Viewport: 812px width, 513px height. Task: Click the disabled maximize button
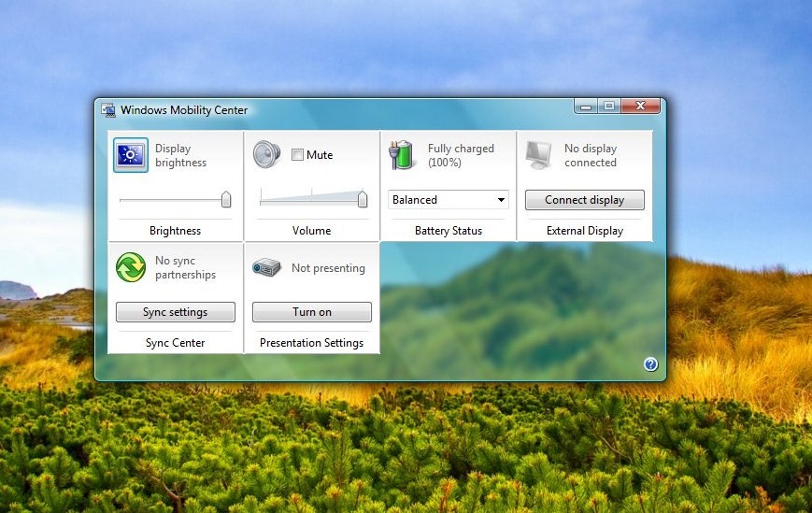(x=609, y=107)
